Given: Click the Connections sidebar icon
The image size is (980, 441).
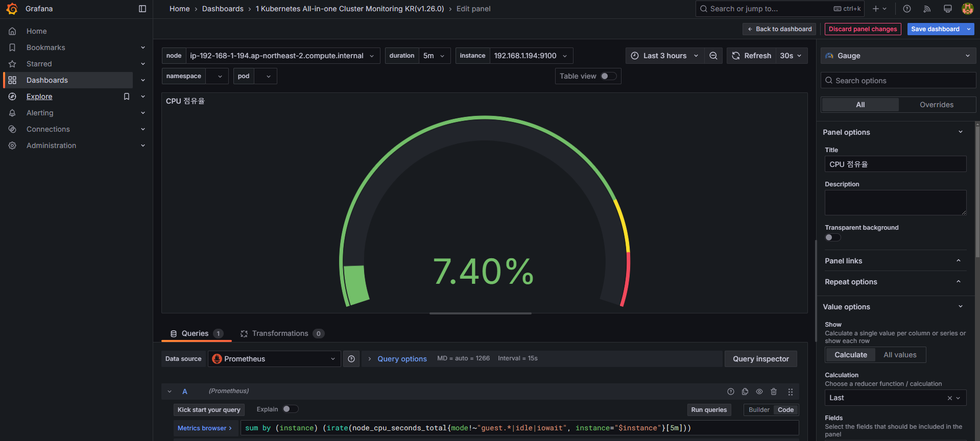Looking at the screenshot, I should point(12,129).
